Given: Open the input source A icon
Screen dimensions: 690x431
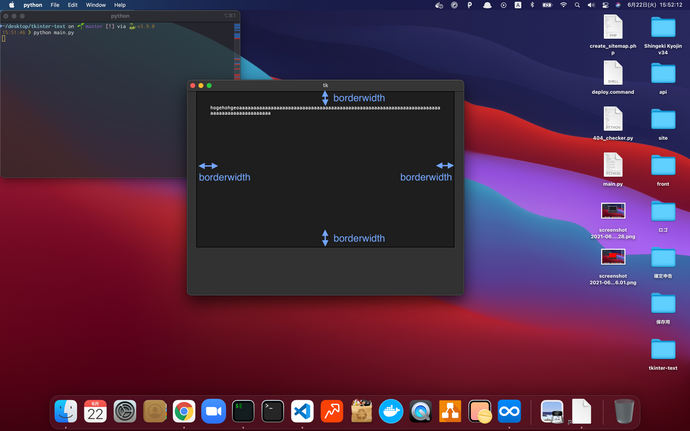Looking at the screenshot, I should click(518, 5).
